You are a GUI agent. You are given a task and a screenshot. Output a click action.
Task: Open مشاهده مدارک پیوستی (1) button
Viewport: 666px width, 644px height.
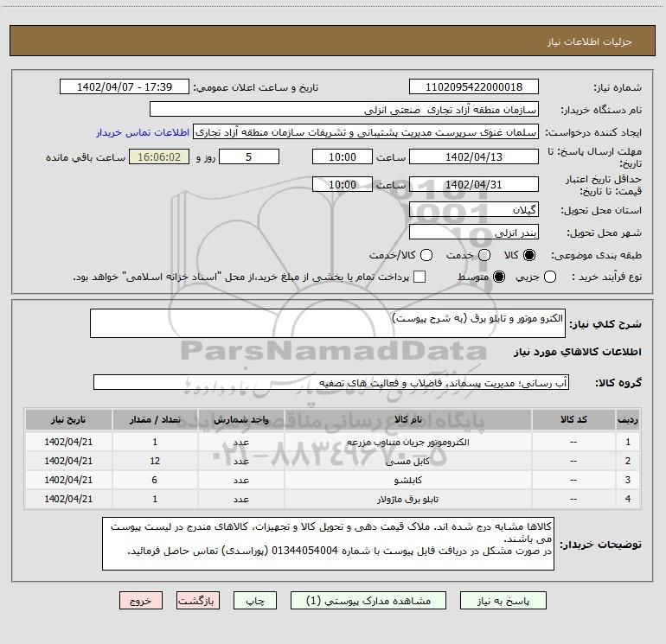pos(368,601)
